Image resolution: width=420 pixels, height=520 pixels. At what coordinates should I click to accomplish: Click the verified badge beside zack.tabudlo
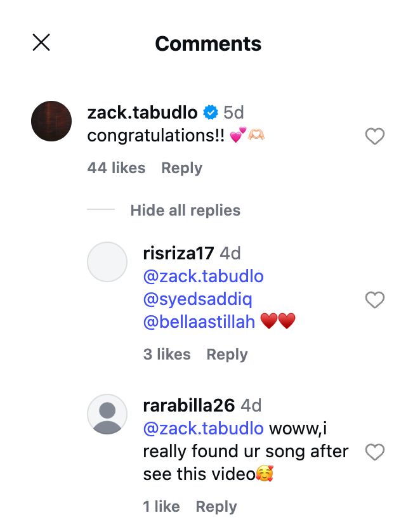click(210, 113)
